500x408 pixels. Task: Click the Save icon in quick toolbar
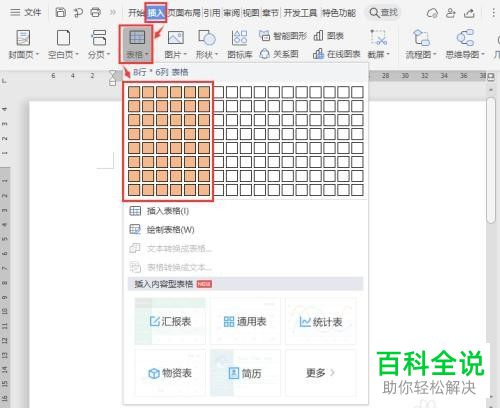click(61, 13)
